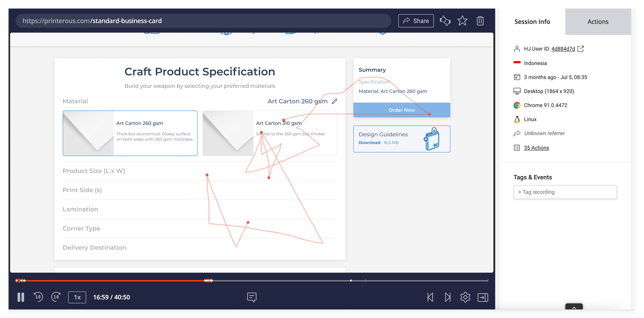644x318 pixels.
Task: Delete the recording with trash icon
Action: 480,21
